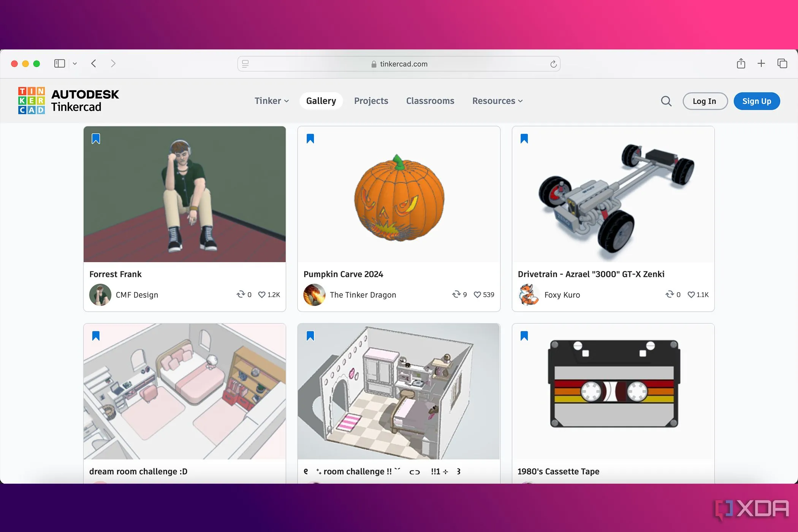Open the sidebar options chevron

pos(75,63)
